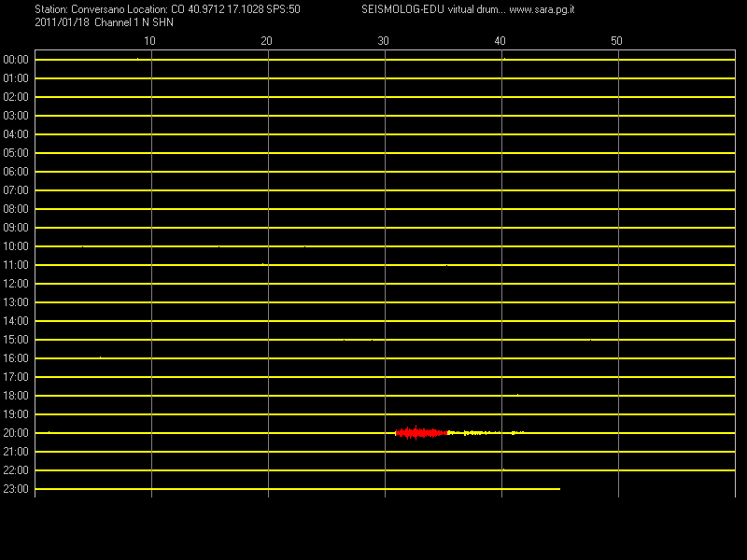Click the 14:00 hour label
Screen dimensions: 747x560
click(16, 321)
